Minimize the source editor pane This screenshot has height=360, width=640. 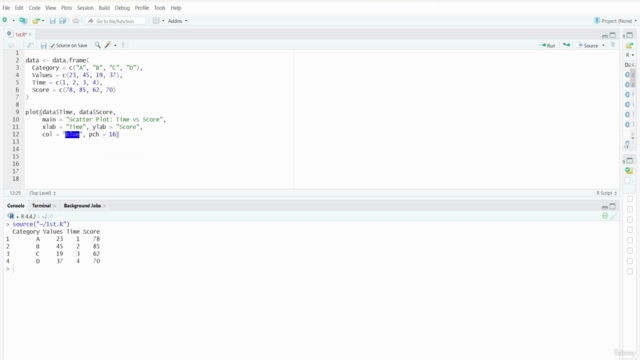[605, 36]
